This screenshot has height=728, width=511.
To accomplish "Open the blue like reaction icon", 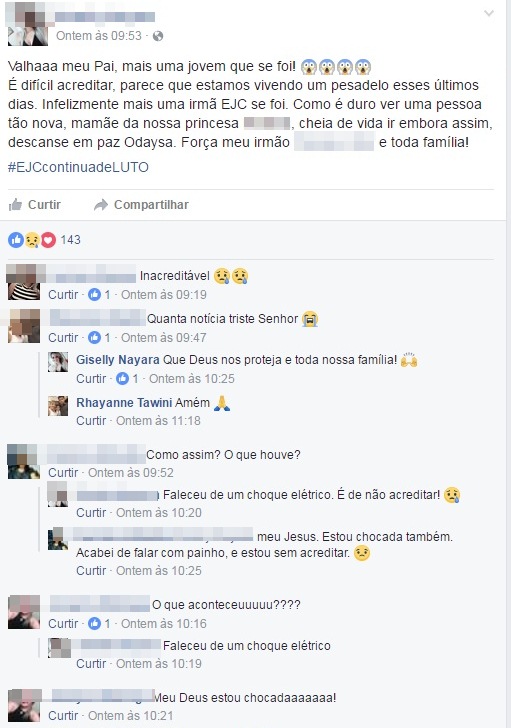I will pos(16,240).
